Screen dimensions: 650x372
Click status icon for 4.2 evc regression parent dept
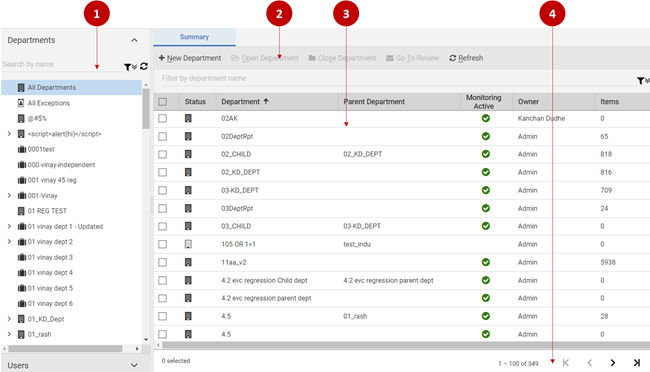tap(188, 298)
